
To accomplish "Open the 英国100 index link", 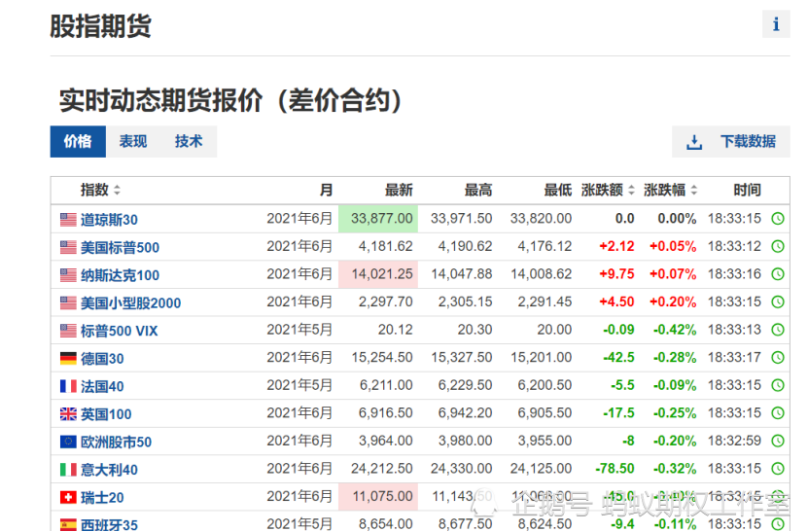I will click(x=106, y=414).
